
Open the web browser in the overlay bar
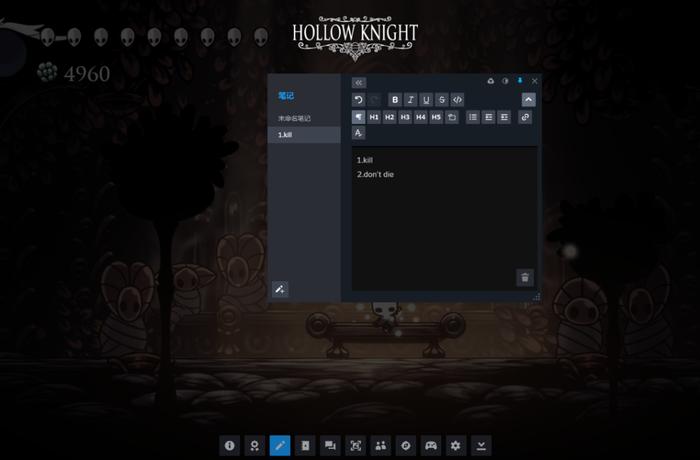pos(405,445)
